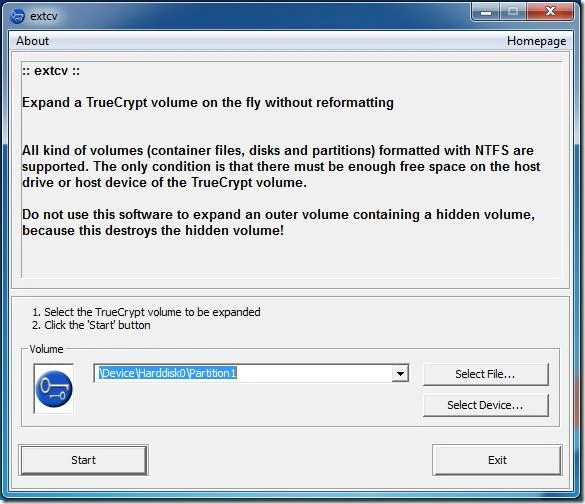Click the extcv title bar key icon
The image size is (585, 504).
pyautogui.click(x=17, y=16)
